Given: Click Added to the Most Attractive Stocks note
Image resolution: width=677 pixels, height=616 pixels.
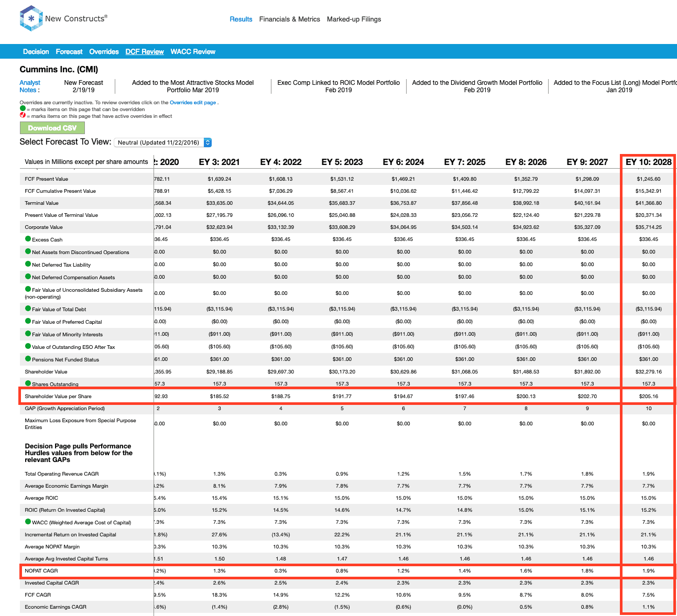Looking at the screenshot, I should pos(193,86).
